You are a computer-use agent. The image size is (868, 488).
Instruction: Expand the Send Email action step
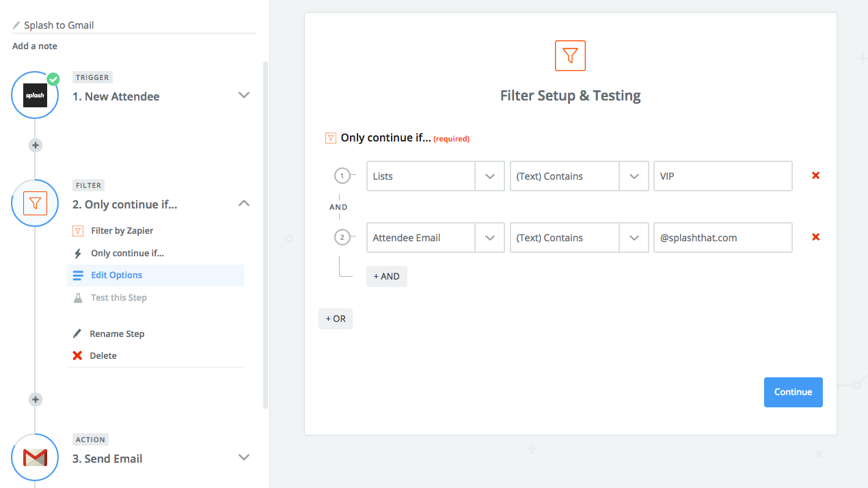click(x=244, y=457)
